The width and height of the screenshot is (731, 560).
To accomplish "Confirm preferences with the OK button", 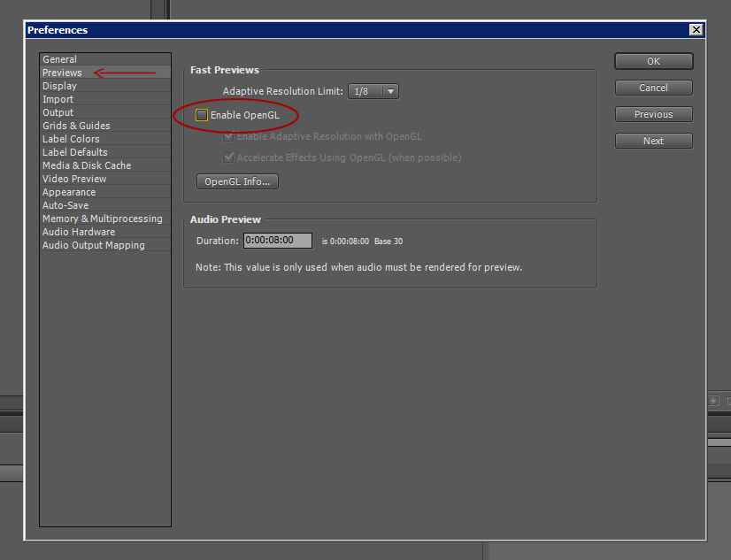I will pyautogui.click(x=654, y=61).
